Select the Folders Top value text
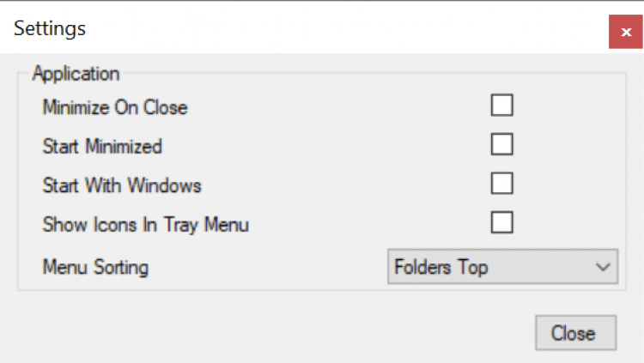 441,267
